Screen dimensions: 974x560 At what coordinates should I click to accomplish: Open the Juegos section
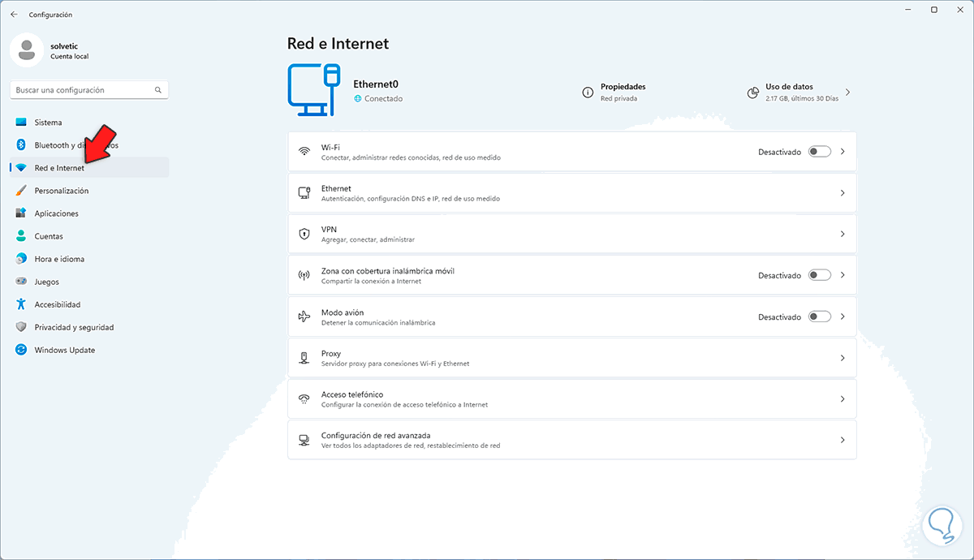click(89, 282)
